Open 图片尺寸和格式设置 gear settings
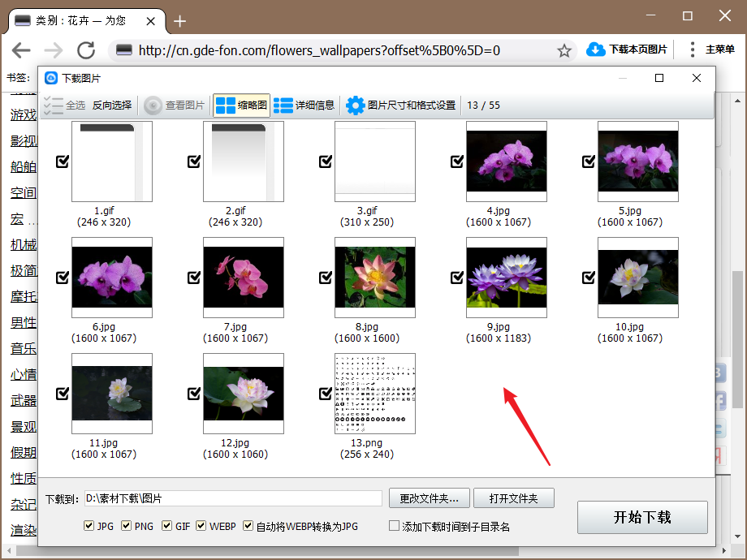 tap(400, 106)
